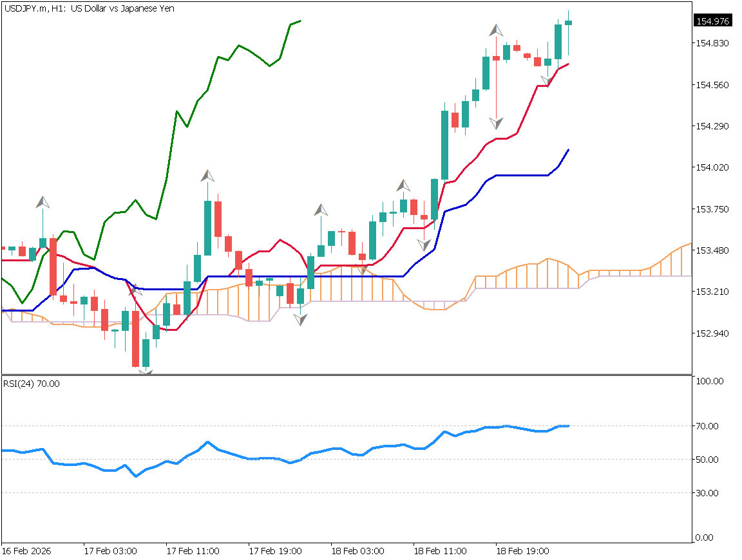This screenshot has height=560, width=742.
Task: Click the leftmost up fractal arrow on the chart
Action: coord(43,202)
